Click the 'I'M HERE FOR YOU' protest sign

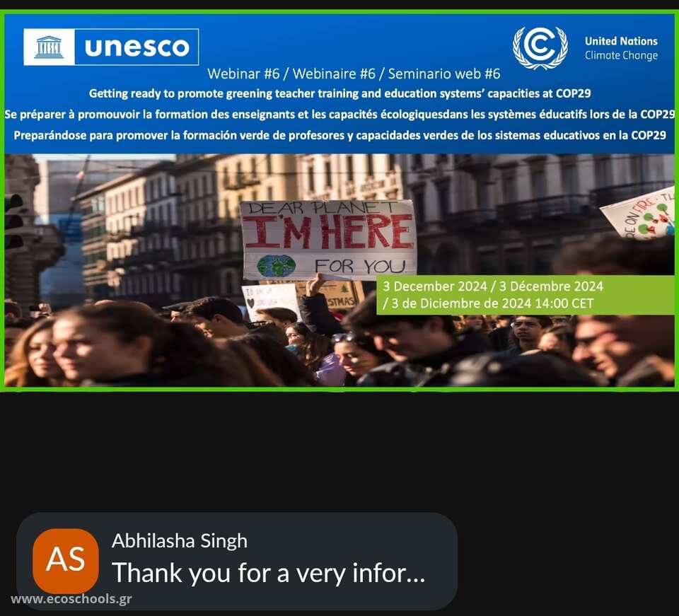pyautogui.click(x=329, y=239)
